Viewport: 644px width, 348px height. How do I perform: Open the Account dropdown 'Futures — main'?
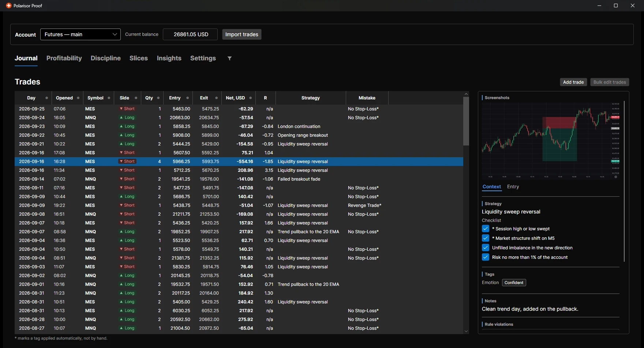[x=80, y=34]
